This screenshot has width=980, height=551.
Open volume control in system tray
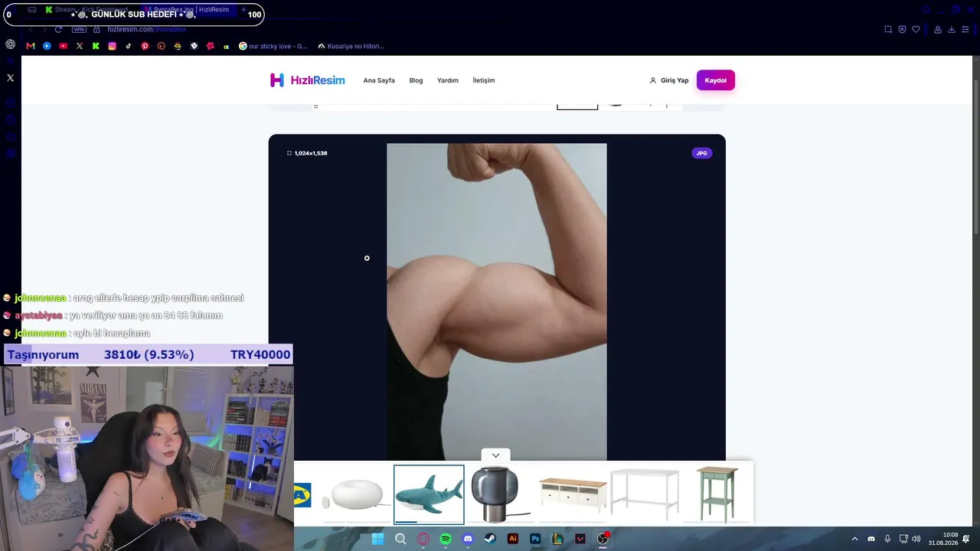[916, 539]
